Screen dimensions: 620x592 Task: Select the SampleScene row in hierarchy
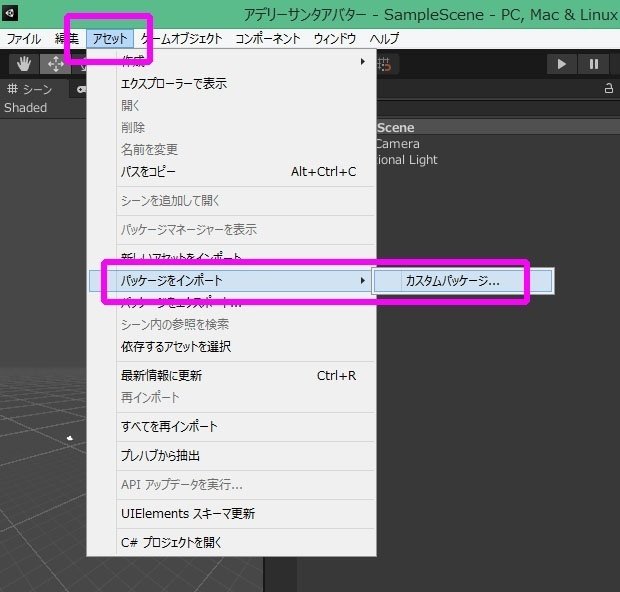(497, 128)
